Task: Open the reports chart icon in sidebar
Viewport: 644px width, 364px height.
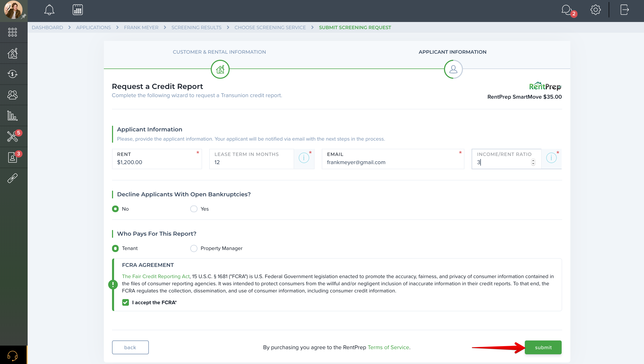Action: (x=13, y=116)
